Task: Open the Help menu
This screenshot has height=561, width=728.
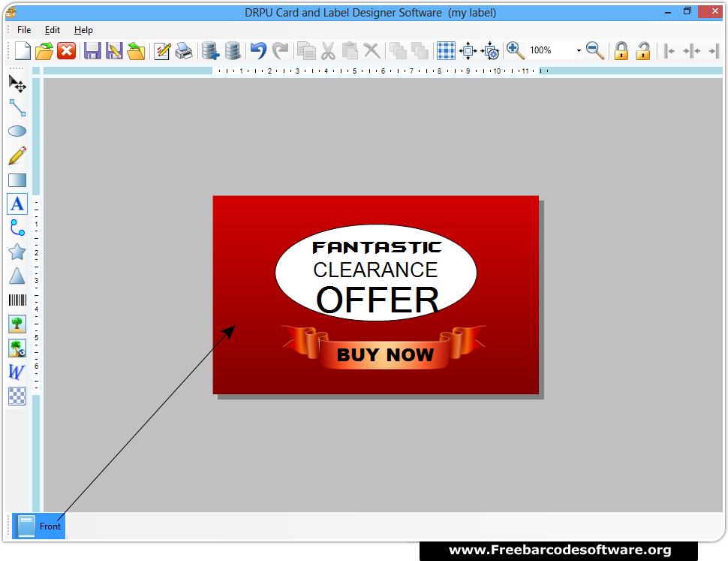Action: click(x=83, y=30)
